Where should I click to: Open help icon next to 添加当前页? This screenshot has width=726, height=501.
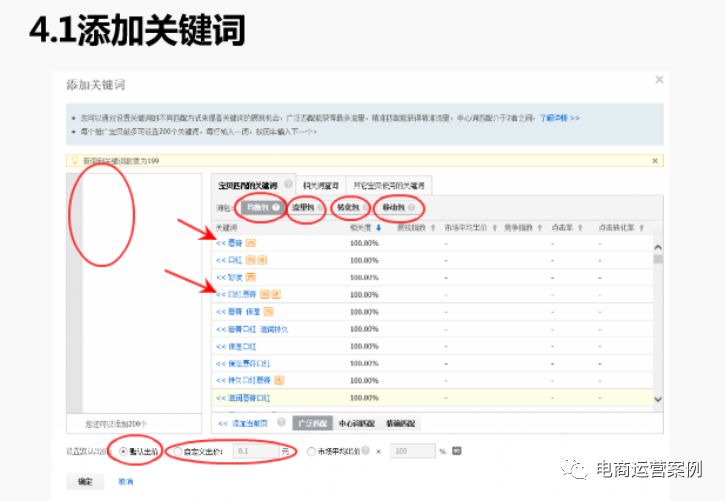point(281,422)
